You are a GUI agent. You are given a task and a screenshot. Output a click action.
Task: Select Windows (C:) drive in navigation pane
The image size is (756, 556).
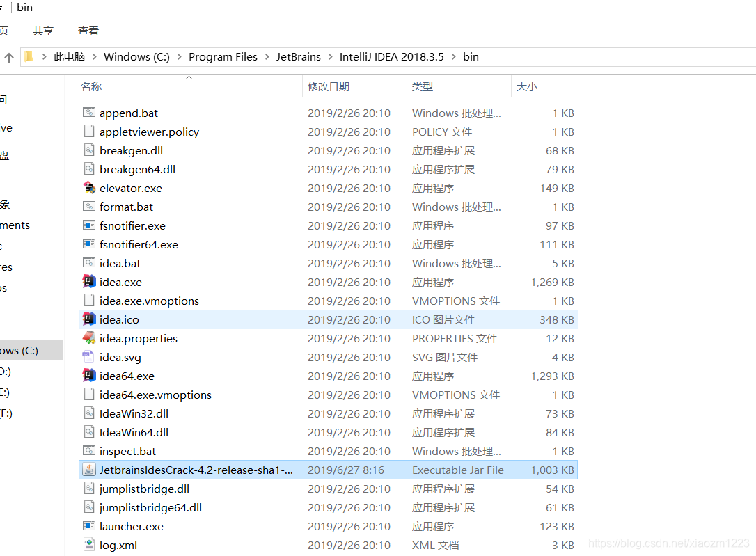pyautogui.click(x=31, y=350)
